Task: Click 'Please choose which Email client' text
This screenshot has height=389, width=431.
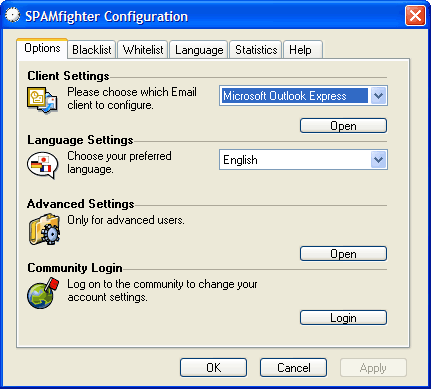Action: 132,99
